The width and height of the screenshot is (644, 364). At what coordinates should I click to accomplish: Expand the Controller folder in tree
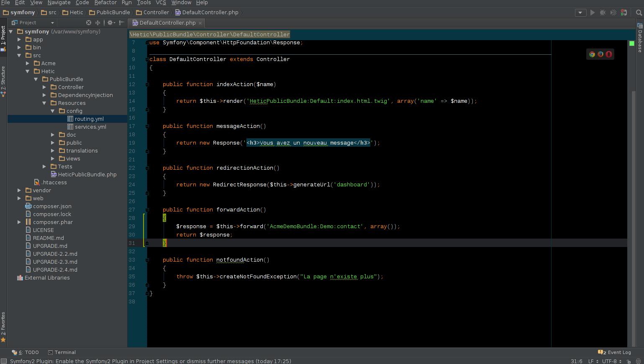coord(44,87)
